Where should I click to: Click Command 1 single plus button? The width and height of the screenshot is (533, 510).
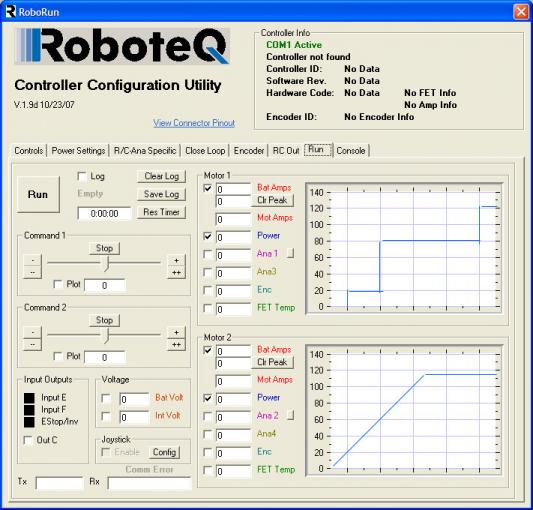pos(176,260)
